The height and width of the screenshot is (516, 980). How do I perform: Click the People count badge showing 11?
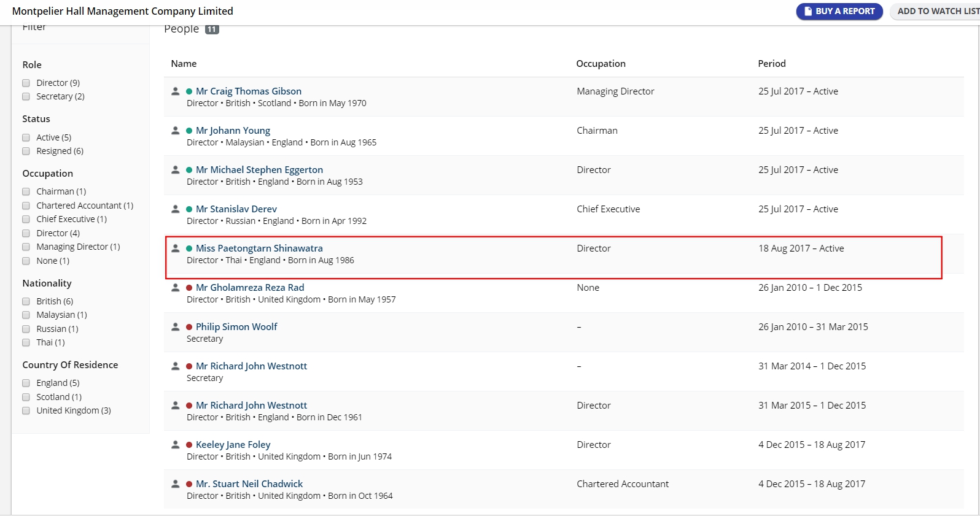click(x=212, y=29)
